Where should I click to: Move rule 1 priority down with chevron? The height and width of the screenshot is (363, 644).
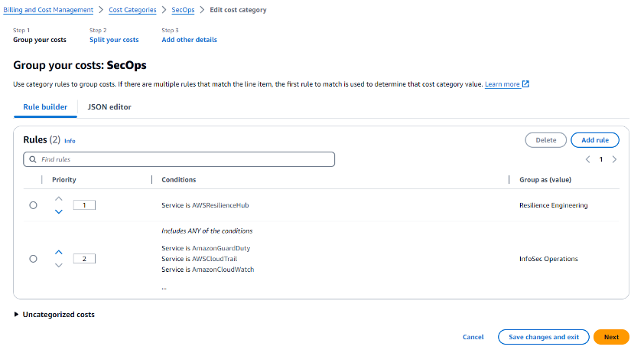(59, 212)
